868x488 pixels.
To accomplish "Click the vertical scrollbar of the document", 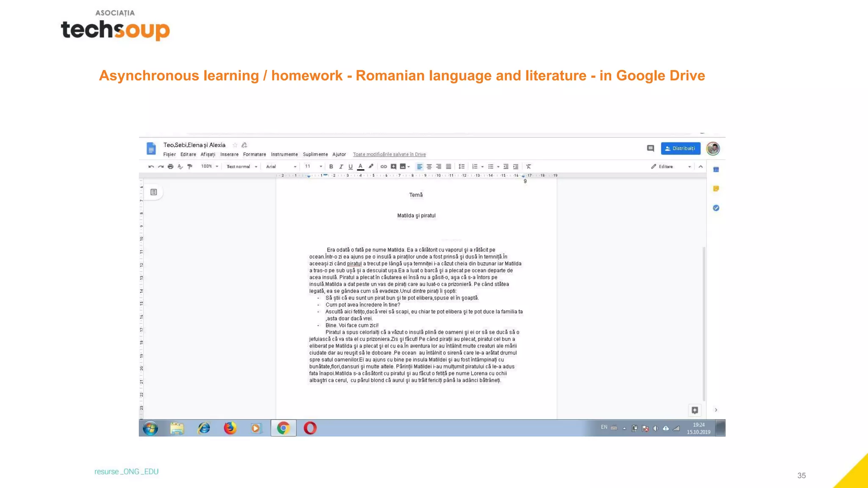I will tap(704, 324).
